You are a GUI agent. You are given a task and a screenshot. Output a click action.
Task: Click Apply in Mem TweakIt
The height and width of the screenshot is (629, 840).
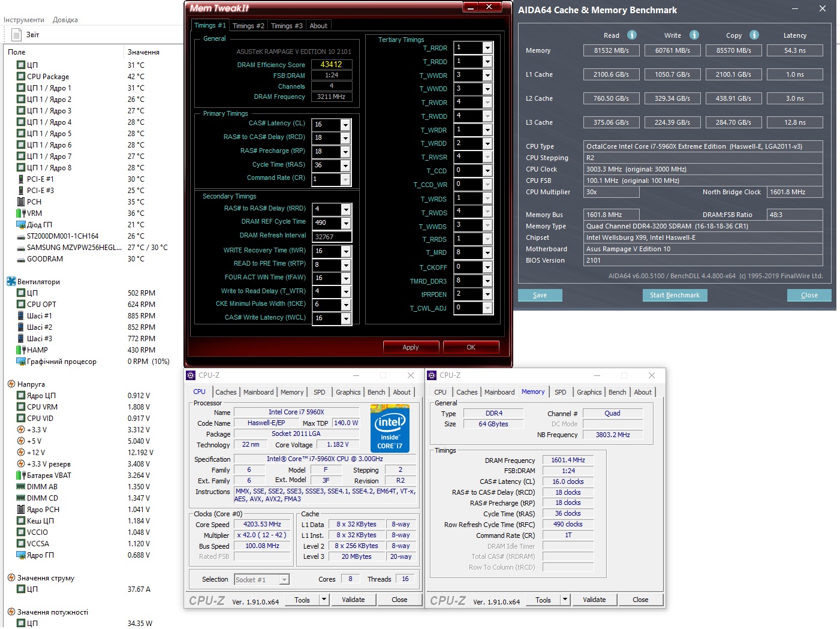(411, 347)
